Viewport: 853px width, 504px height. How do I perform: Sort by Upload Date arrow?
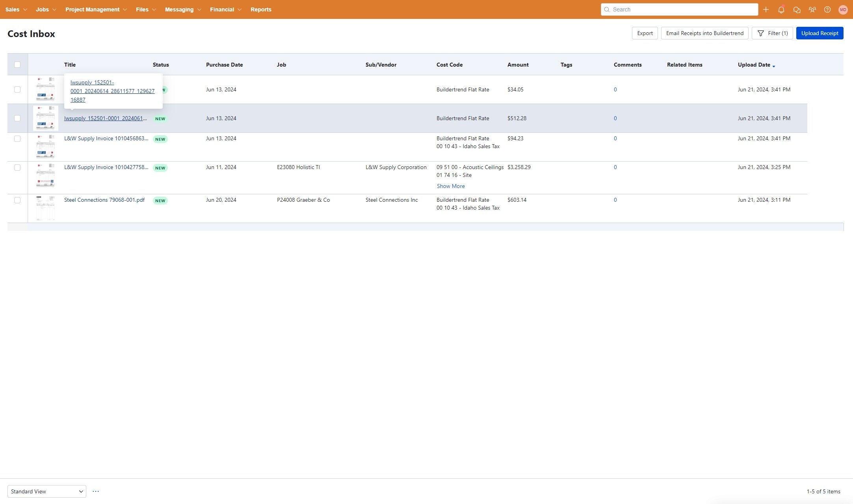[x=773, y=66]
